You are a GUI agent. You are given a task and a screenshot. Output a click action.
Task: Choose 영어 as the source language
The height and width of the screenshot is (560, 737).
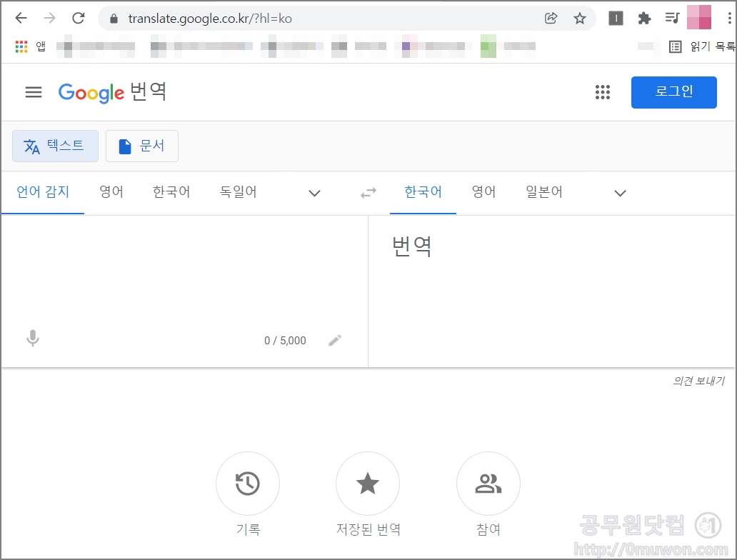[111, 192]
